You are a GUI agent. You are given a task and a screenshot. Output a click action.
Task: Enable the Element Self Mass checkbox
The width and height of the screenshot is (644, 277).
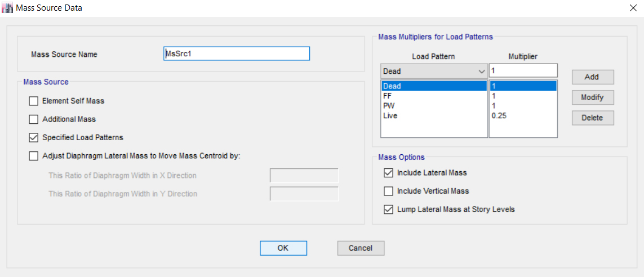tap(33, 101)
